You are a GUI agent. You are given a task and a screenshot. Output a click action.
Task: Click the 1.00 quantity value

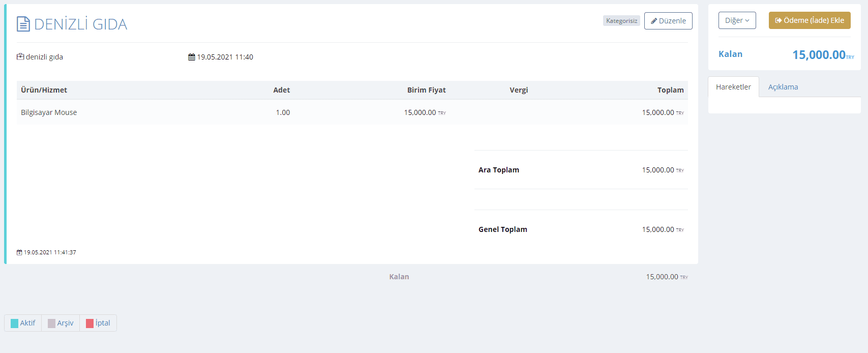point(283,112)
